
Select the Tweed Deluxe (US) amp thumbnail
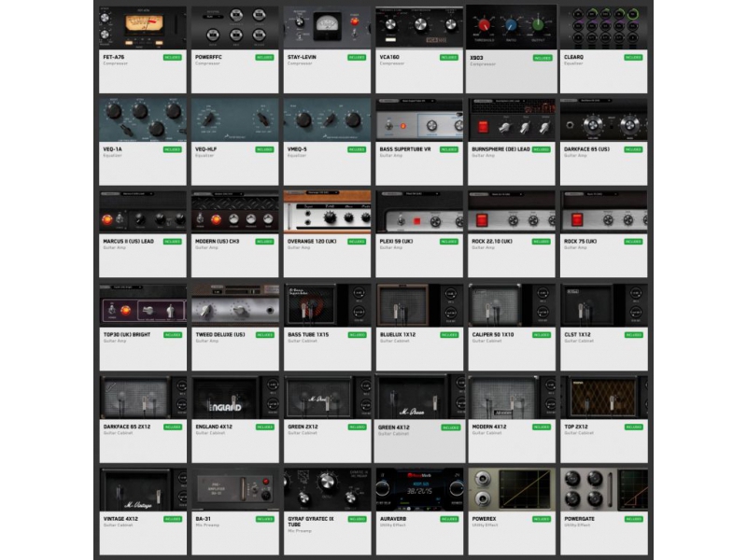pos(235,306)
